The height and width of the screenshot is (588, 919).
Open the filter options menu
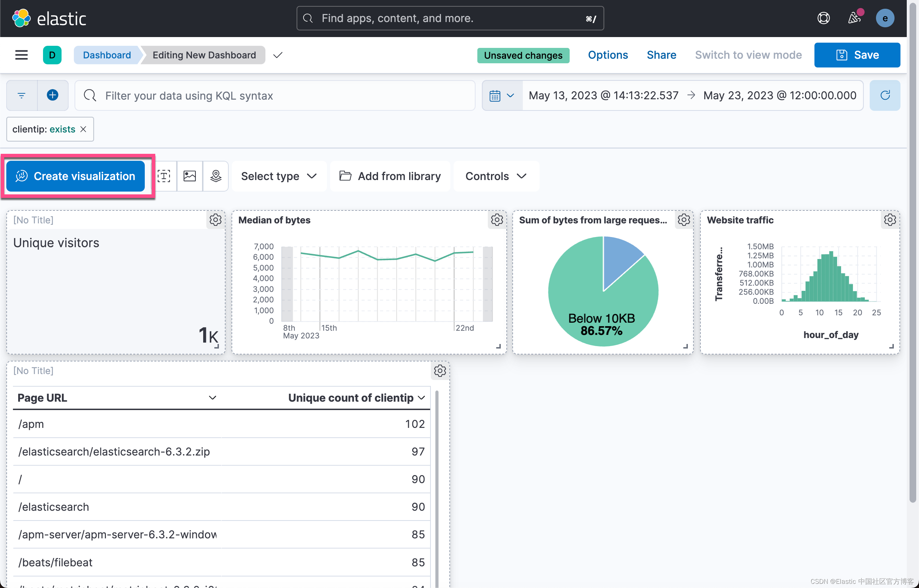(22, 95)
